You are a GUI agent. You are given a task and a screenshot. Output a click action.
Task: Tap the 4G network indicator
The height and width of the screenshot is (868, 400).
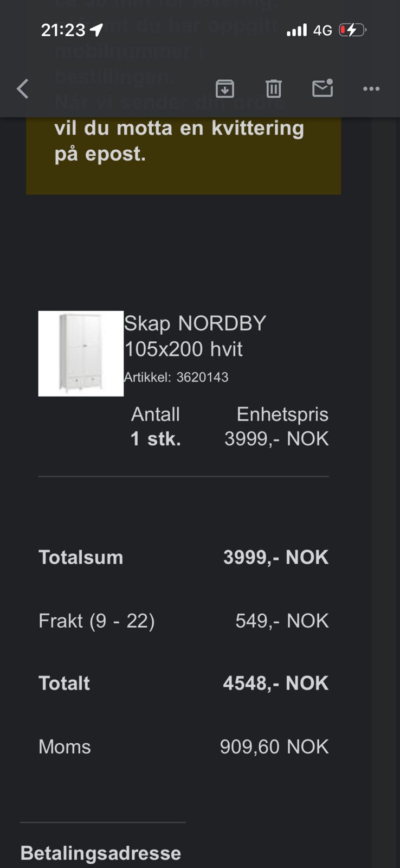coord(322,30)
